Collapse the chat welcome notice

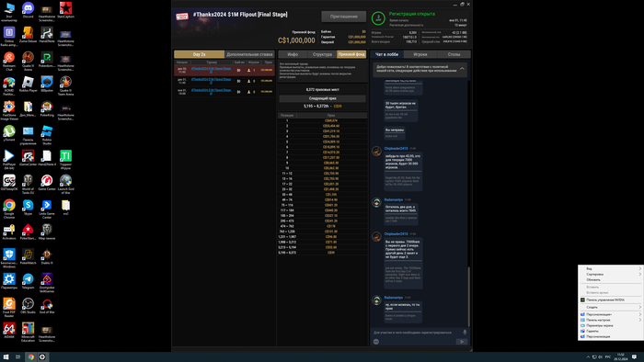pos(462,69)
